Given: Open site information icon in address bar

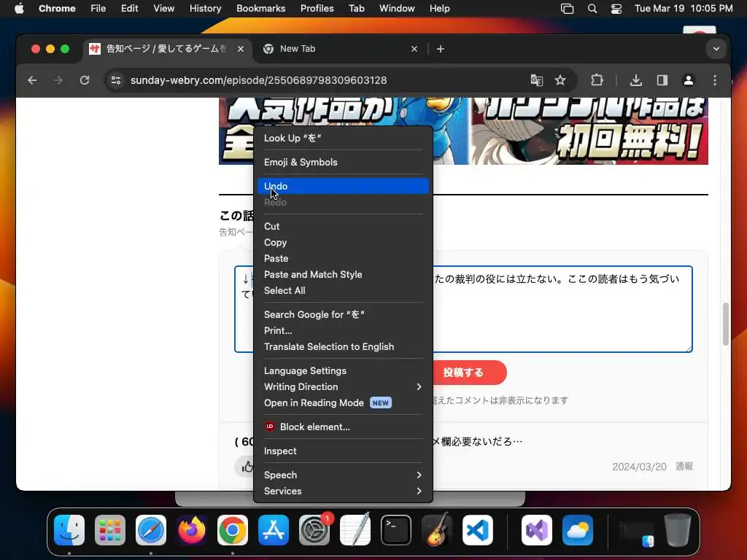Looking at the screenshot, I should (116, 80).
